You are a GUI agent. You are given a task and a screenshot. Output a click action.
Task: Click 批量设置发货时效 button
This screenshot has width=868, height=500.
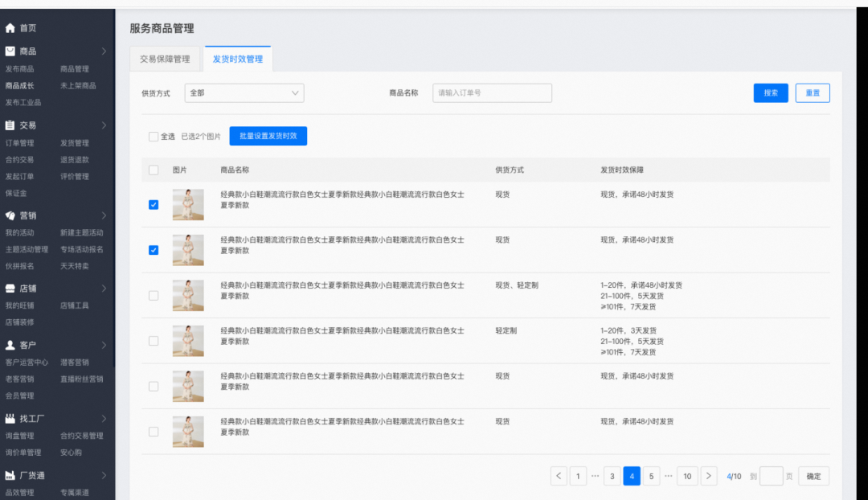pyautogui.click(x=268, y=137)
